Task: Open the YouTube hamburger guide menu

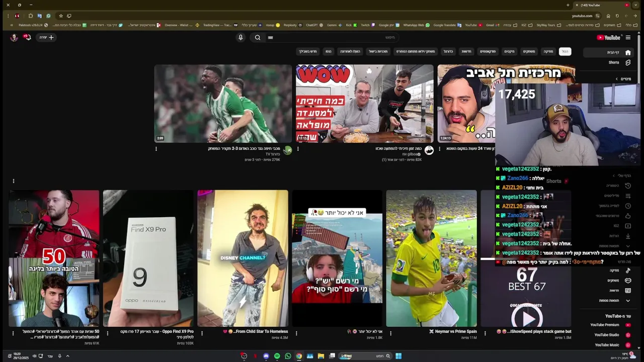Action: tap(628, 37)
